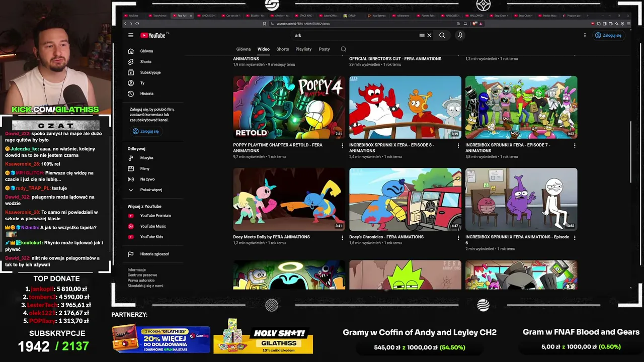
Task: Bookmark the page via address bar icon
Action: pos(264,24)
